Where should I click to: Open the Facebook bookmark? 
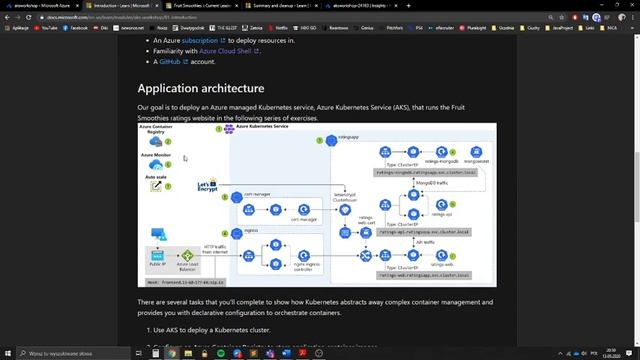tap(76, 28)
